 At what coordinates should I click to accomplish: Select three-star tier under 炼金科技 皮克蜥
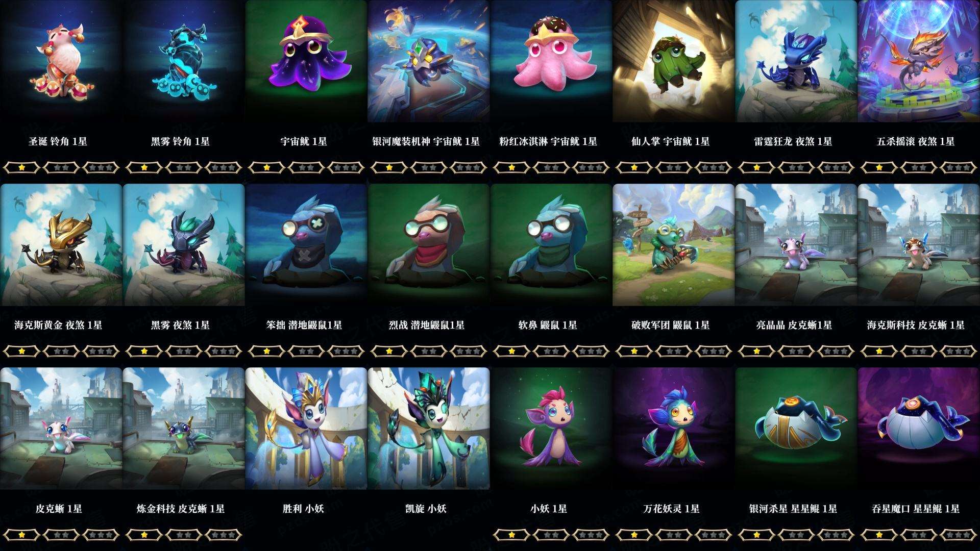point(223,535)
